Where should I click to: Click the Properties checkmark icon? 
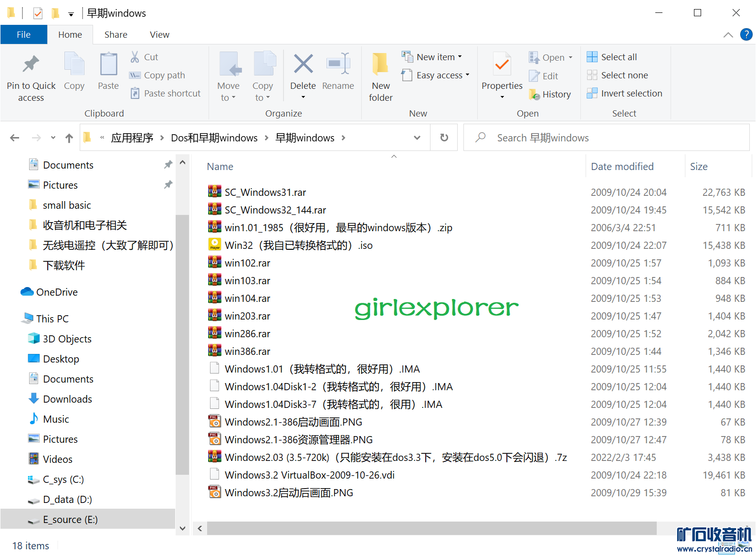[502, 64]
